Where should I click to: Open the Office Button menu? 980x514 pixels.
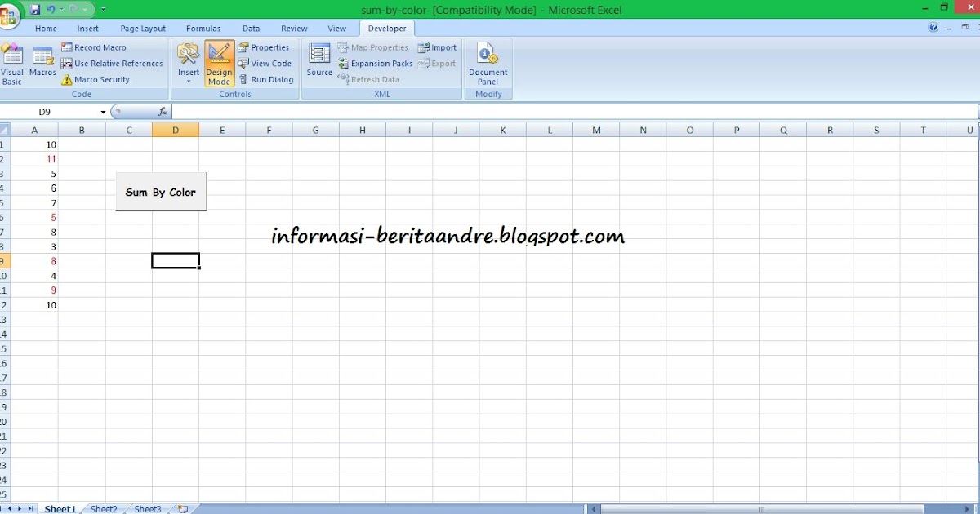[8, 16]
